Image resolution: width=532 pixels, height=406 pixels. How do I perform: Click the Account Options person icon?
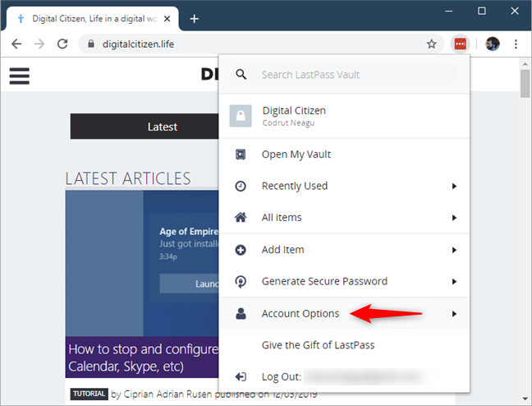241,314
